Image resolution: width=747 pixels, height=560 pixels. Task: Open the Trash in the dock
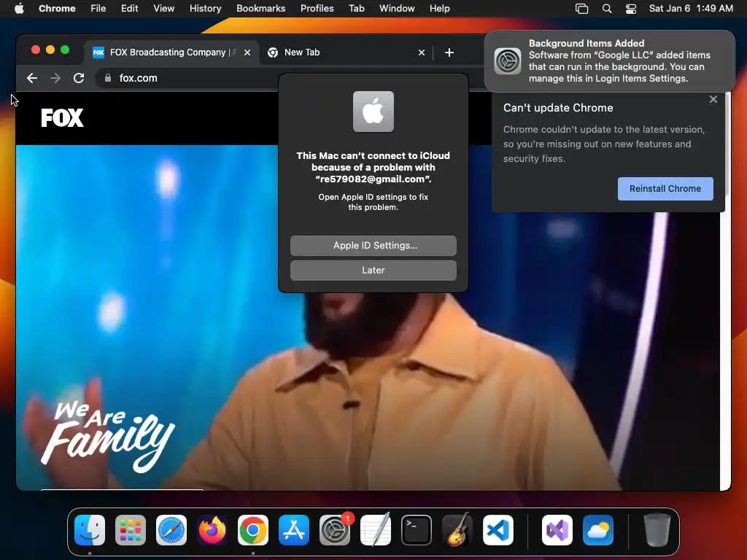point(657,529)
